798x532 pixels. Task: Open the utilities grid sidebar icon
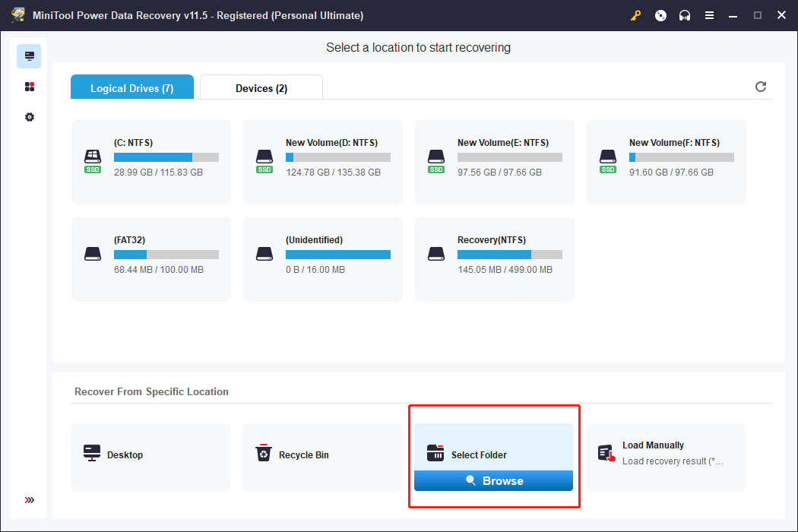pyautogui.click(x=30, y=87)
